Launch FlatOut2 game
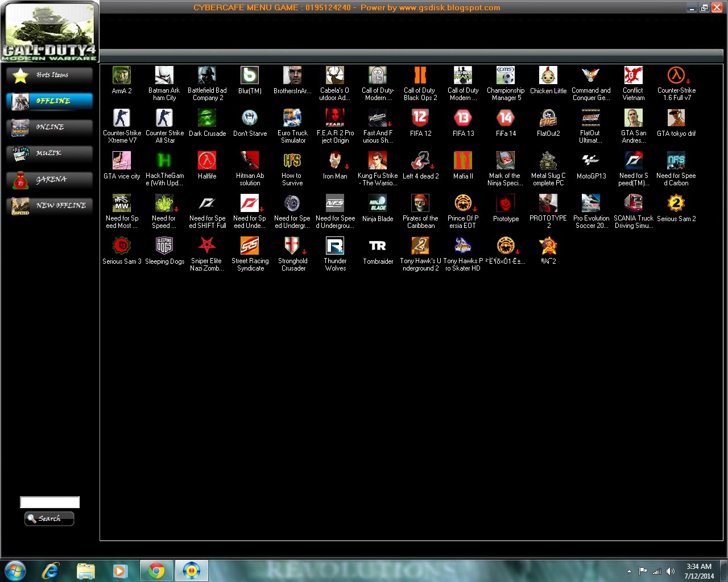This screenshot has height=582, width=728. point(548,118)
